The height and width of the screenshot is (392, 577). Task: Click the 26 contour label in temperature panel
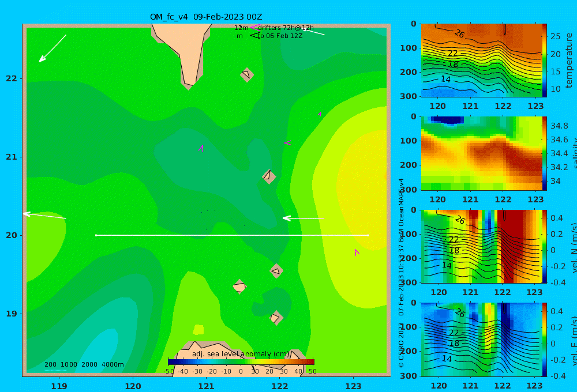click(x=459, y=34)
